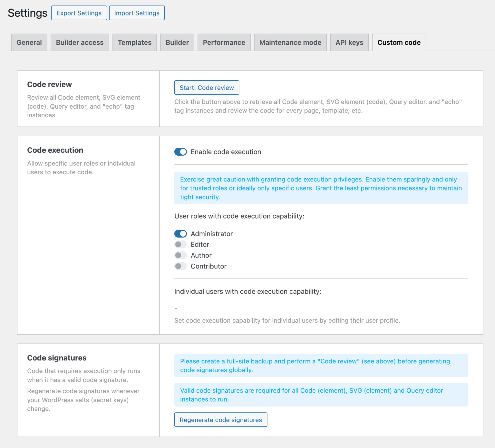Select the Builder tab

click(177, 43)
